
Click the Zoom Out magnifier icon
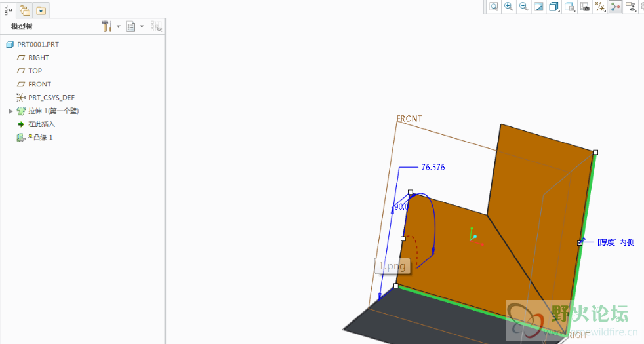(523, 7)
